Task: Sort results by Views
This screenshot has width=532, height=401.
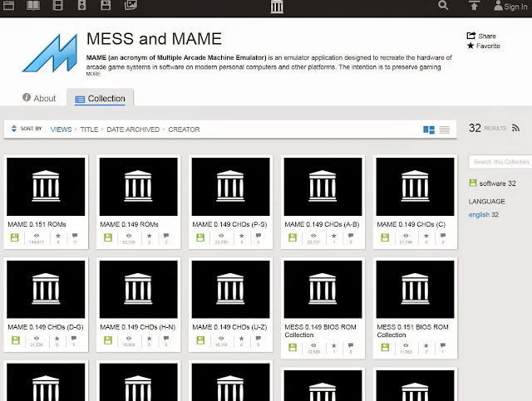Action: tap(61, 130)
